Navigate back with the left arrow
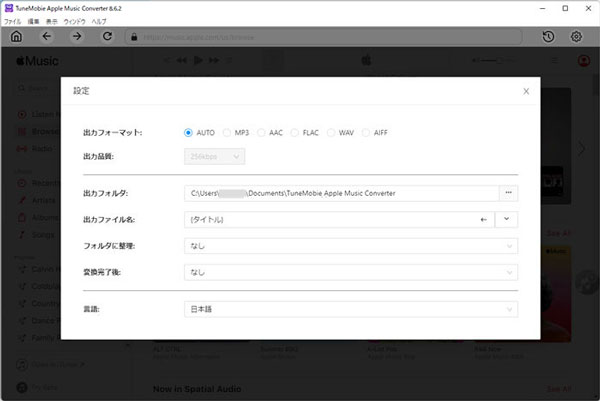 [46, 36]
